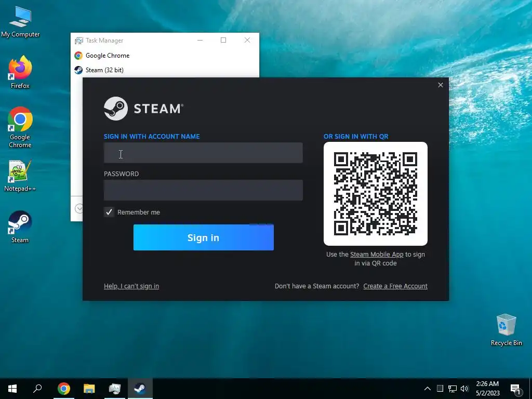Follow the Create a Free Account link

coord(395,286)
